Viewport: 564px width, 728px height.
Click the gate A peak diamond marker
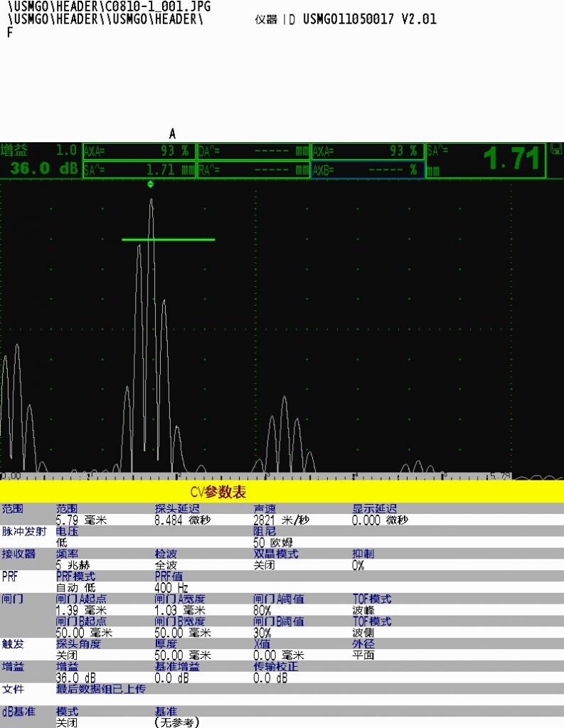click(x=150, y=184)
